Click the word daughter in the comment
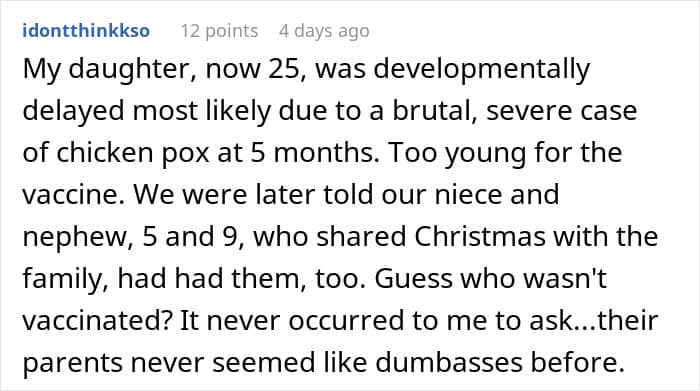The image size is (700, 391). (130, 71)
